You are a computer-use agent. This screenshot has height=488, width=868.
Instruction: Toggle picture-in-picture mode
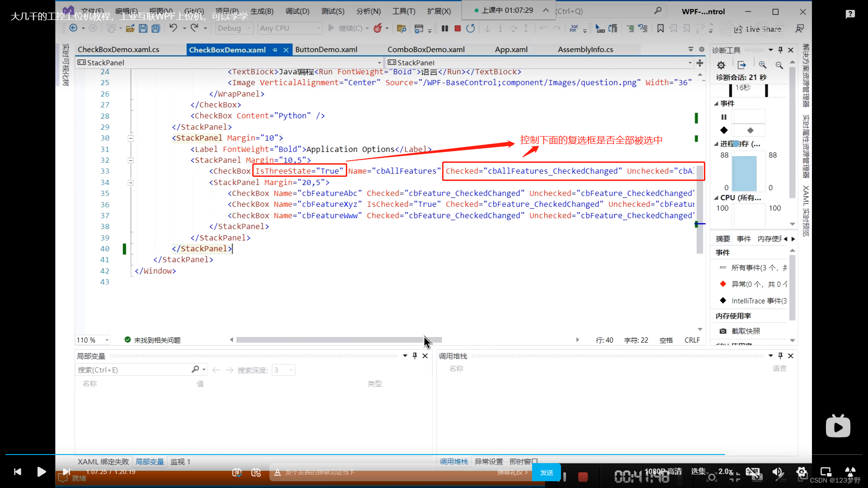coord(826,472)
